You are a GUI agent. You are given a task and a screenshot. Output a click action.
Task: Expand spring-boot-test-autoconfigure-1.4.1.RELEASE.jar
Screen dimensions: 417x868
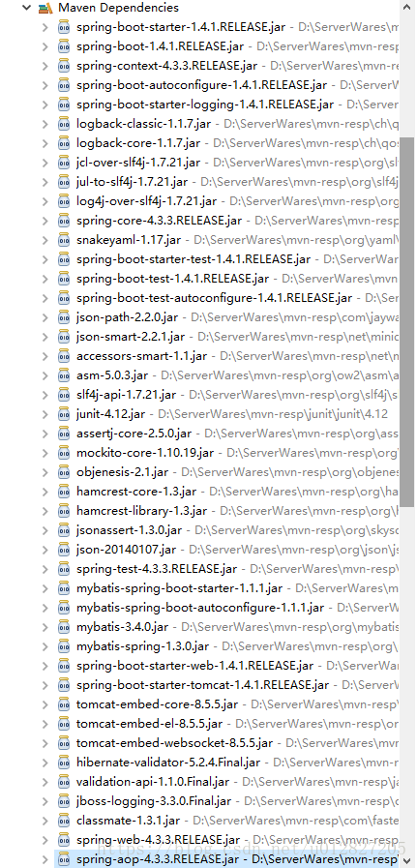[45, 298]
